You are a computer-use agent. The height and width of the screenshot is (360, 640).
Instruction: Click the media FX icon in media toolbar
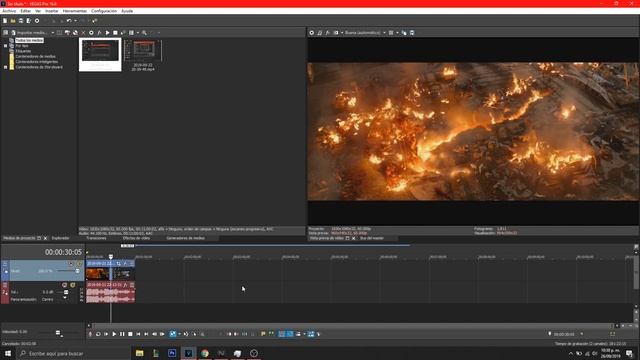pos(99,33)
